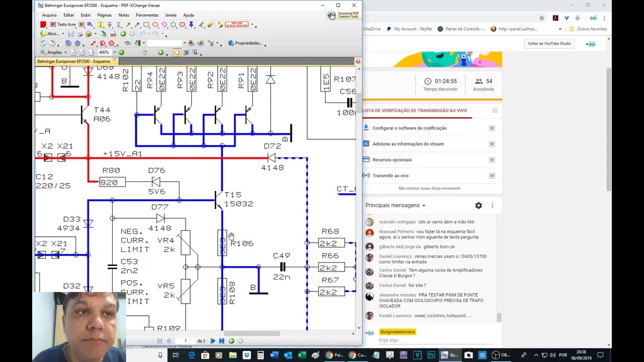Image resolution: width=644 pixels, height=362 pixels.
Task: Select the eraser tool
Action: tap(210, 25)
